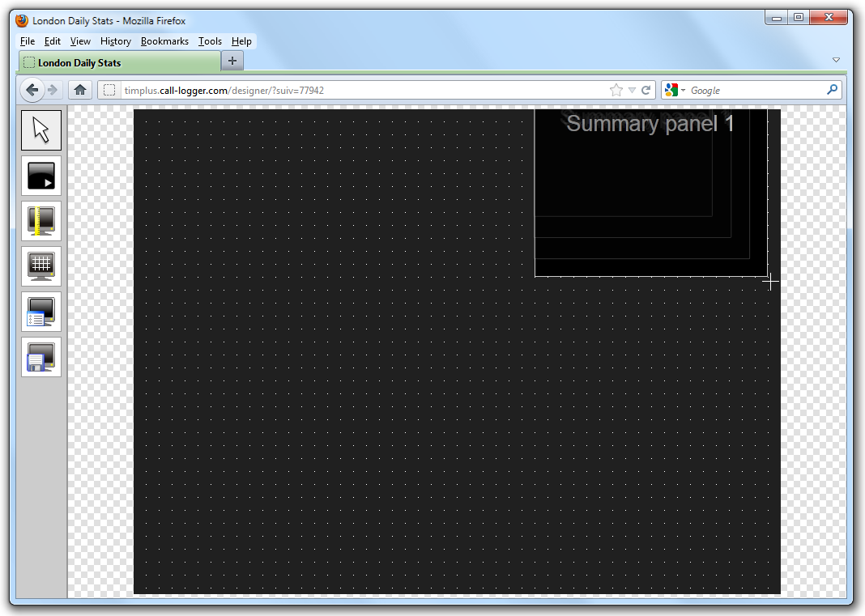Open the search engine dropdown next to Google
This screenshot has height=616, width=865.
coord(681,90)
